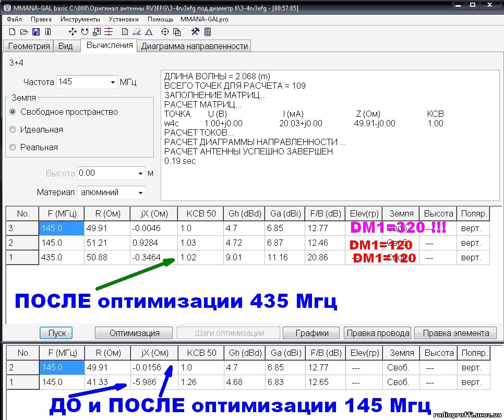Image resolution: width=504 pixels, height=420 pixels.
Task: Start calculation with the Пуск button
Action: point(56,333)
